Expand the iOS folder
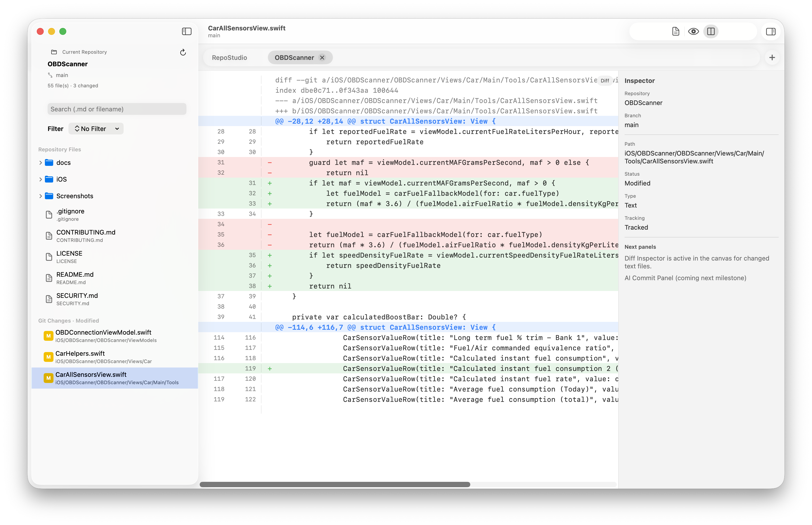The height and width of the screenshot is (525, 812). [x=40, y=179]
